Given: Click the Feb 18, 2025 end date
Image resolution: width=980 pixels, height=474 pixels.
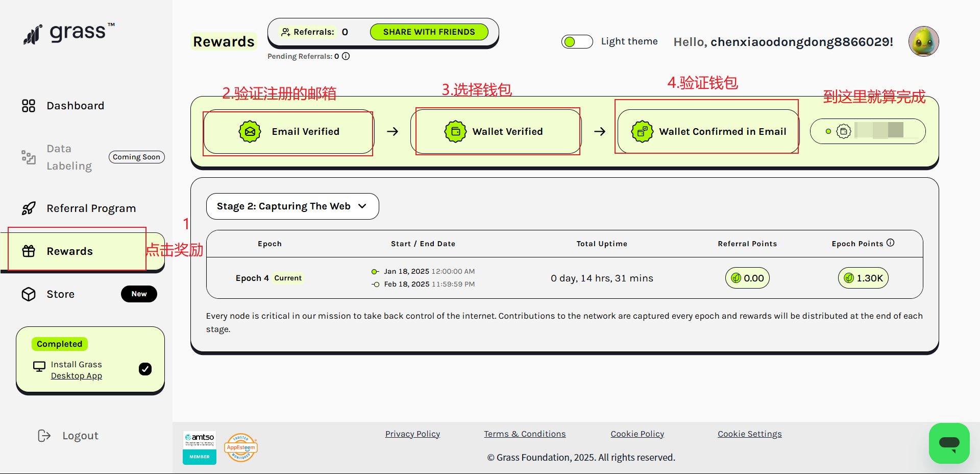Looking at the screenshot, I should tap(406, 284).
